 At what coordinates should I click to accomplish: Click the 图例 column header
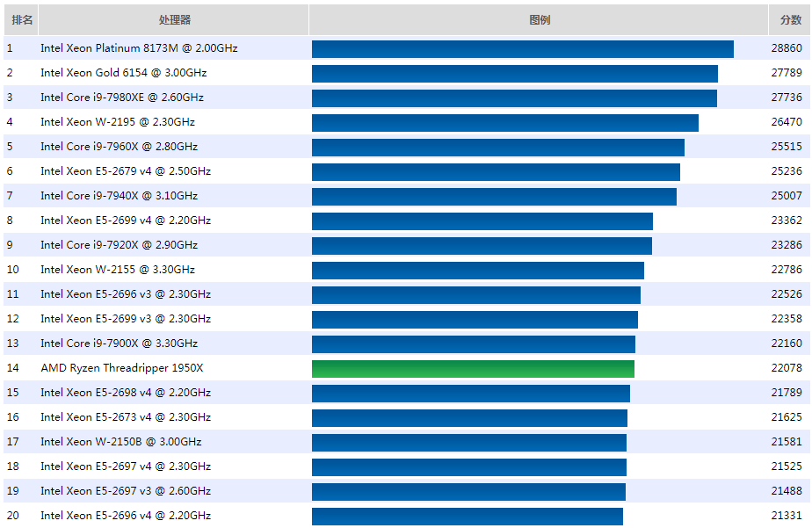540,20
